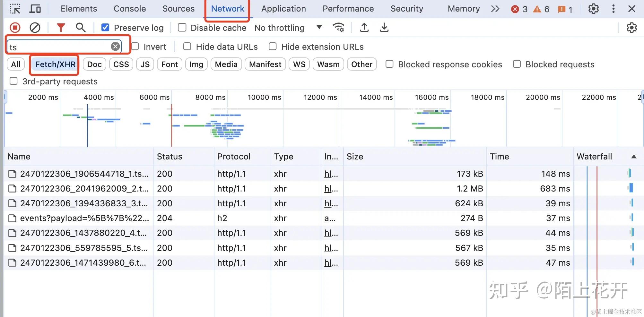Click the Waterfall column sort arrow

(x=633, y=157)
